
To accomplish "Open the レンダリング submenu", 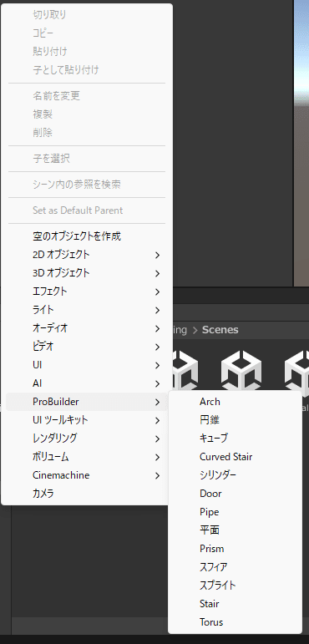I will (86, 439).
